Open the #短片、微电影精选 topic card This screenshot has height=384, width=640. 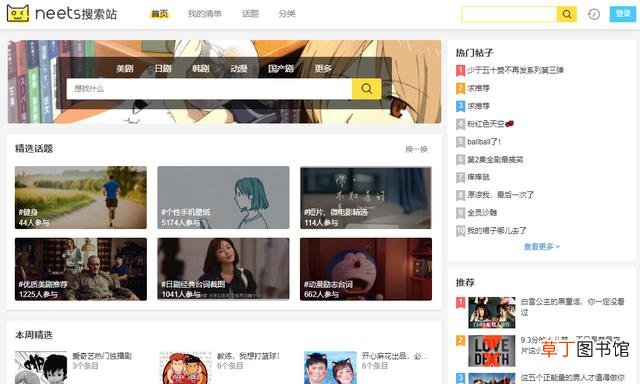point(366,198)
